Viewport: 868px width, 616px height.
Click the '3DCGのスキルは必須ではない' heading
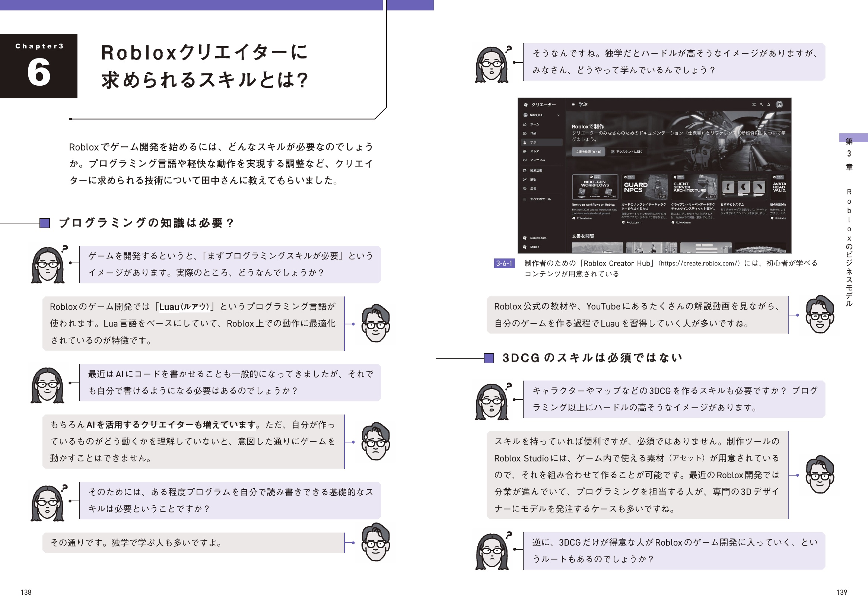pyautogui.click(x=592, y=358)
